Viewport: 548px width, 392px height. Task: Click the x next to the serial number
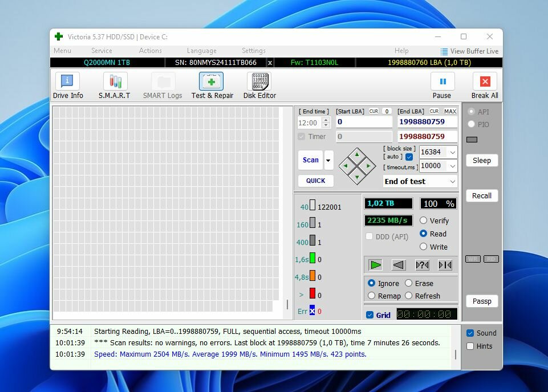click(270, 63)
